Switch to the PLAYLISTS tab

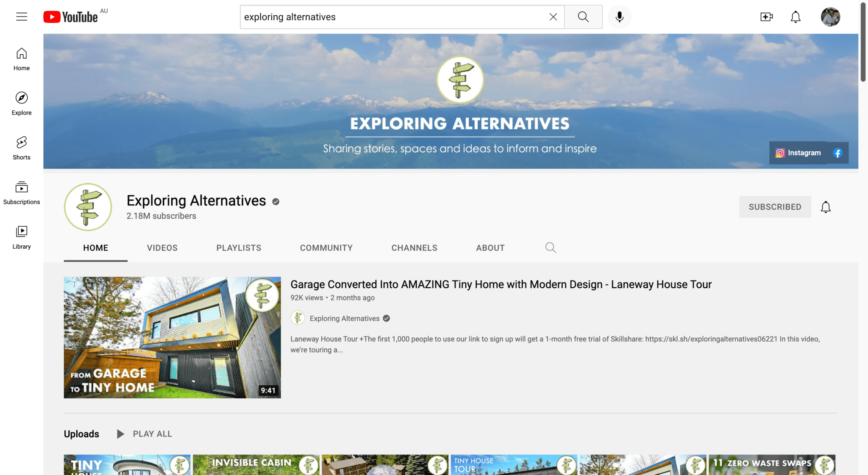point(239,248)
